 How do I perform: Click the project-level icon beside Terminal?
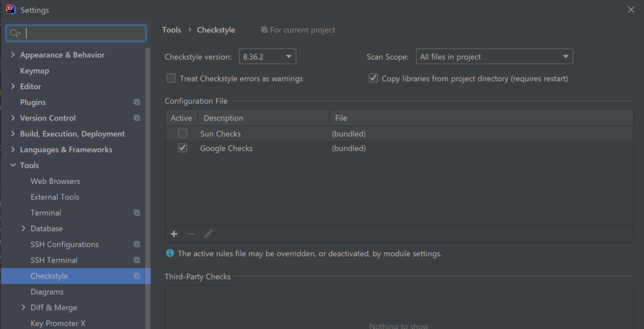click(x=137, y=213)
